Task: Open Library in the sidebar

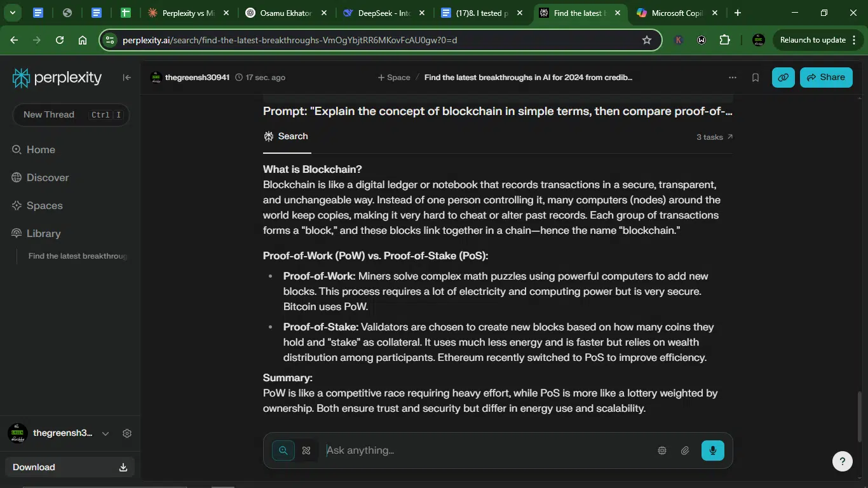Action: 36,234
